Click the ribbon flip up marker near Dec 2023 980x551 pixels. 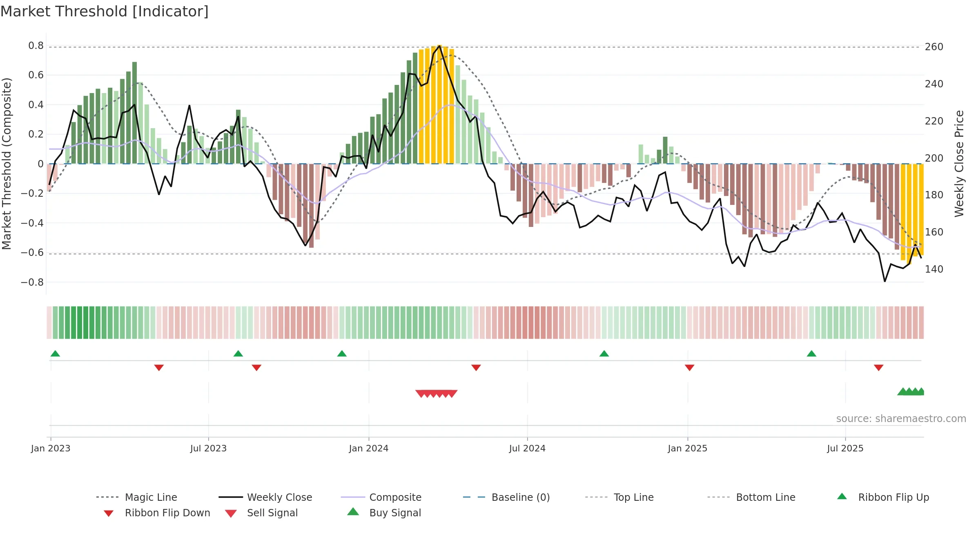(342, 353)
